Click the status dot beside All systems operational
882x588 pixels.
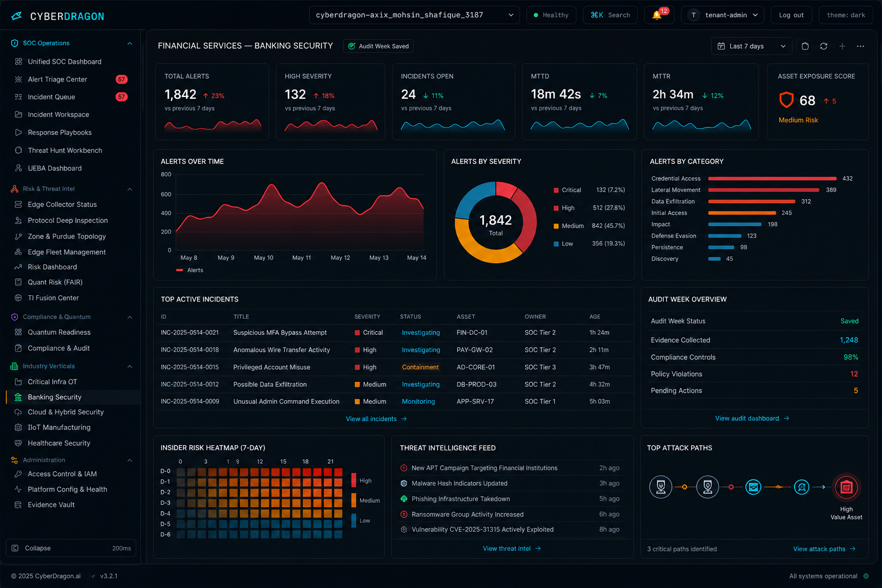866,576
